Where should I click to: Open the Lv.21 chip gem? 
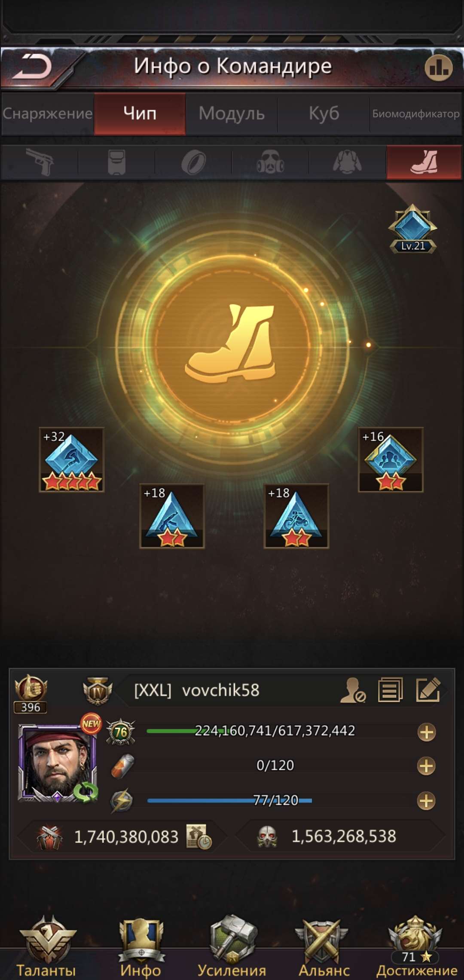point(413,229)
